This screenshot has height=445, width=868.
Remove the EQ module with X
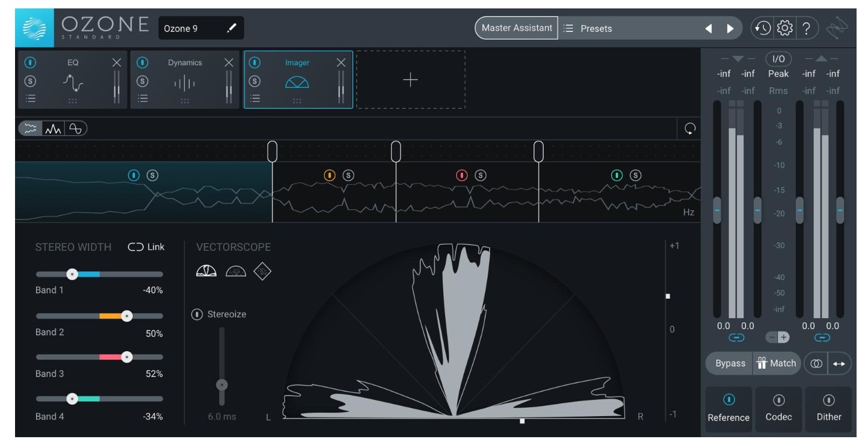[116, 63]
